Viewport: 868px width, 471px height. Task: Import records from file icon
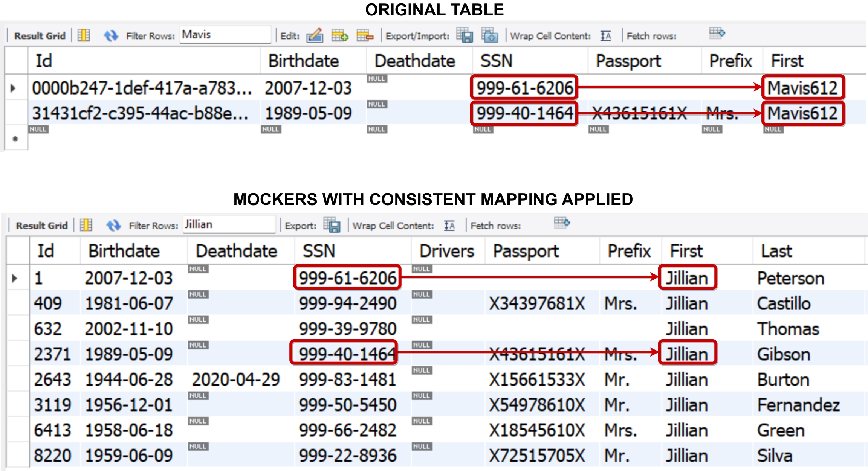pyautogui.click(x=490, y=35)
